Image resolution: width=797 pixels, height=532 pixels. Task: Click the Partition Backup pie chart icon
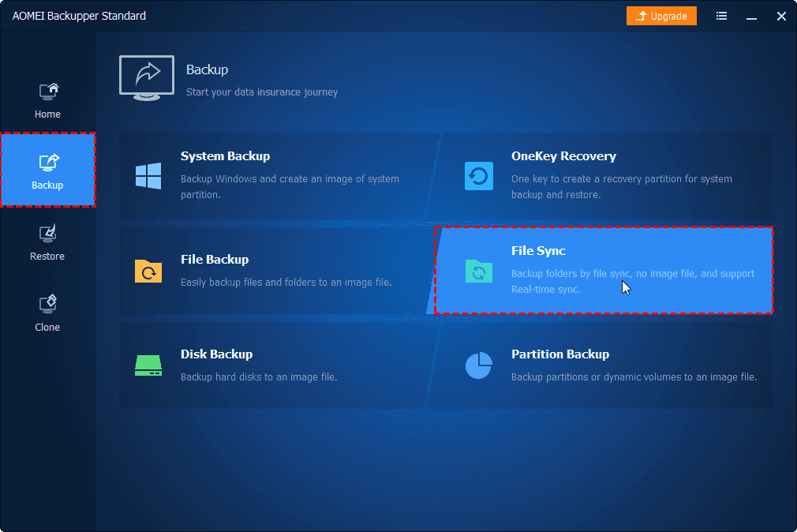tap(479, 365)
